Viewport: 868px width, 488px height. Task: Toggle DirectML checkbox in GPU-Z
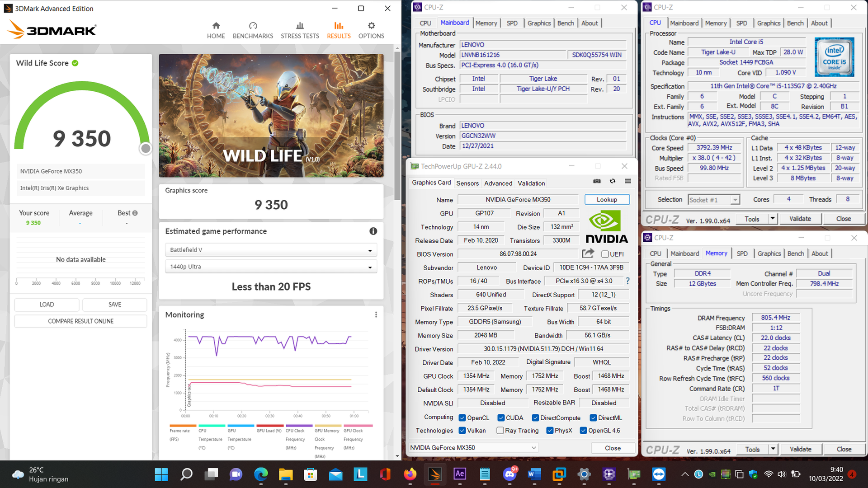click(x=593, y=418)
